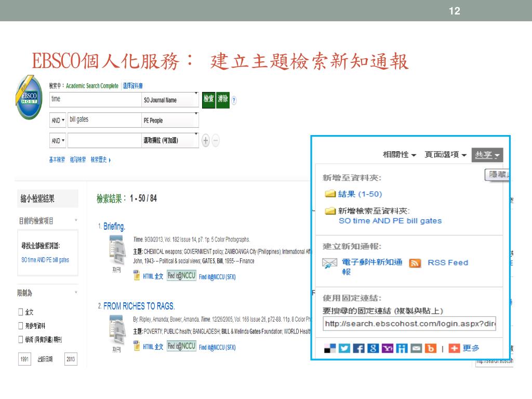Image resolution: width=532 pixels, height=399 pixels.
Task: Click the search field containing time
Action: (x=96, y=100)
